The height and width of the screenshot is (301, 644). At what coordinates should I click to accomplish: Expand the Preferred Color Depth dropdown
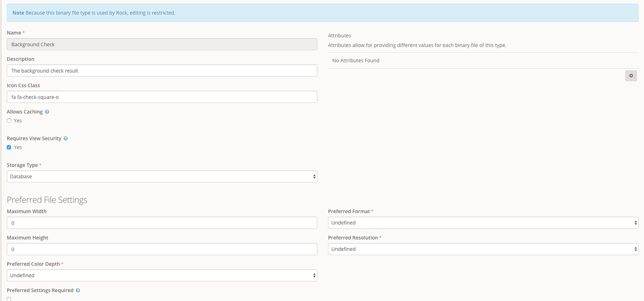[x=162, y=276]
